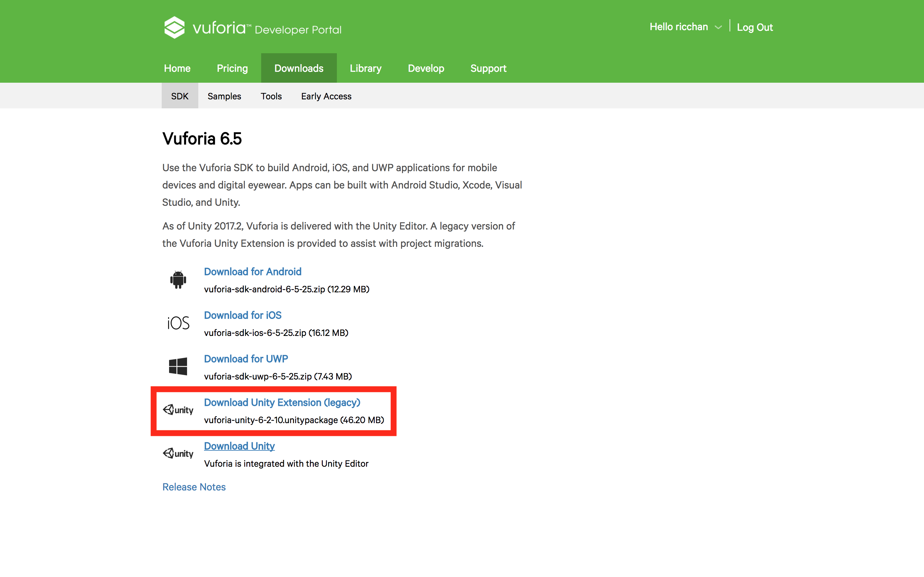
Task: Open the Downloads menu item
Action: pyautogui.click(x=298, y=68)
